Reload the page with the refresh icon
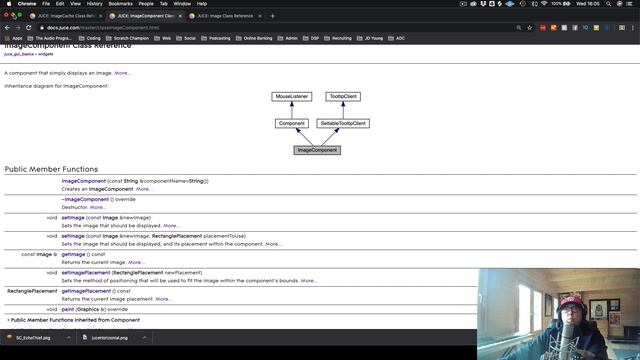Viewport: 640px width, 360px height. (29, 28)
